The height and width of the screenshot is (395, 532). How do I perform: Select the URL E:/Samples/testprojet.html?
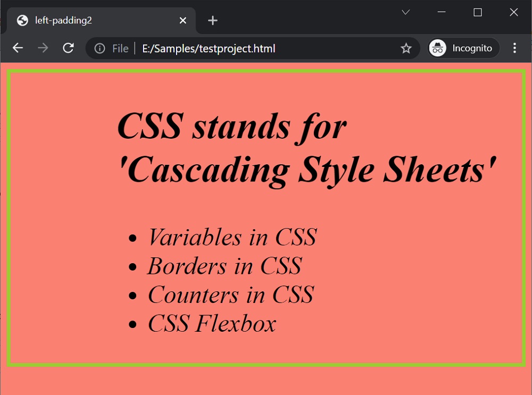pyautogui.click(x=208, y=48)
